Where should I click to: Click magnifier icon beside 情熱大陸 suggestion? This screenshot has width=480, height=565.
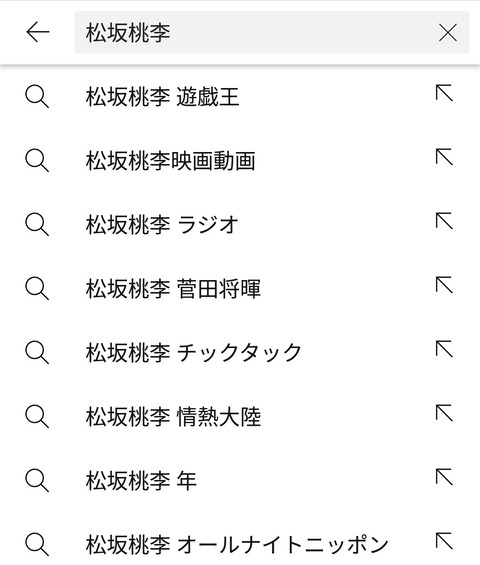click(x=37, y=417)
